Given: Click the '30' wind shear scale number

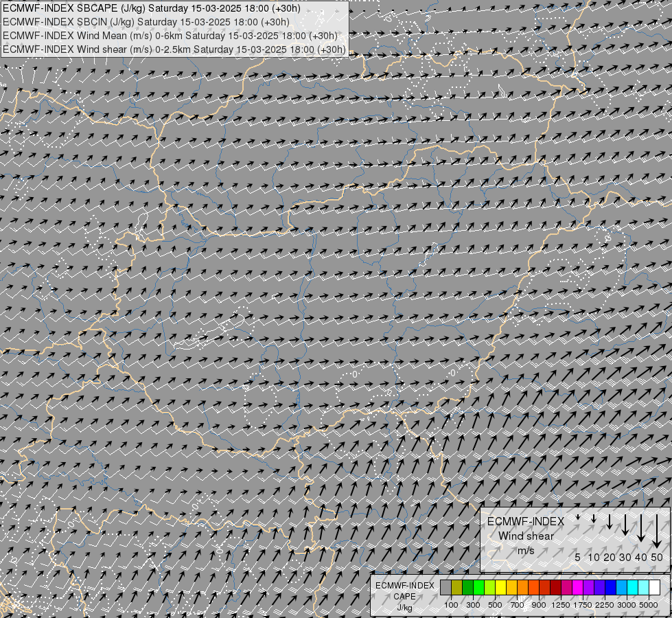Looking at the screenshot, I should coord(625,557).
